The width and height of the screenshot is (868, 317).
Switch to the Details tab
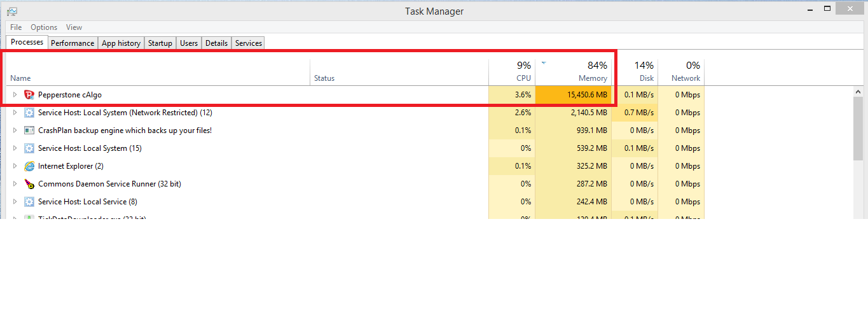point(216,43)
